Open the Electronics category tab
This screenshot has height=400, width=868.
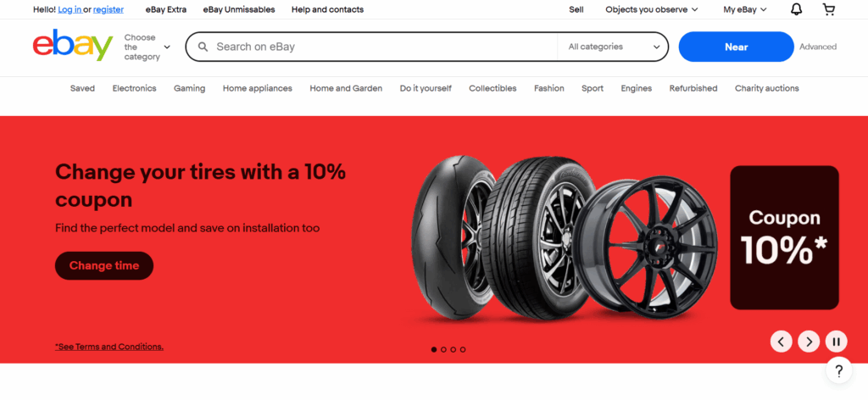tap(135, 88)
